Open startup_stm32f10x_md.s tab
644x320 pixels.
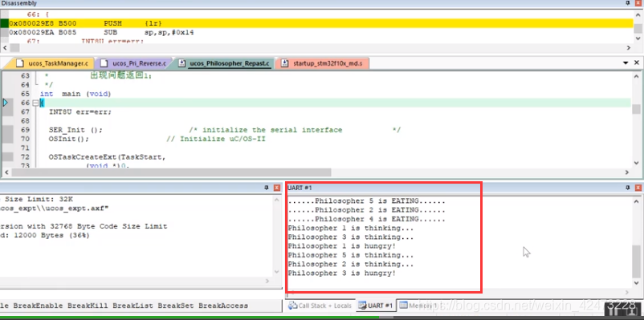point(323,63)
